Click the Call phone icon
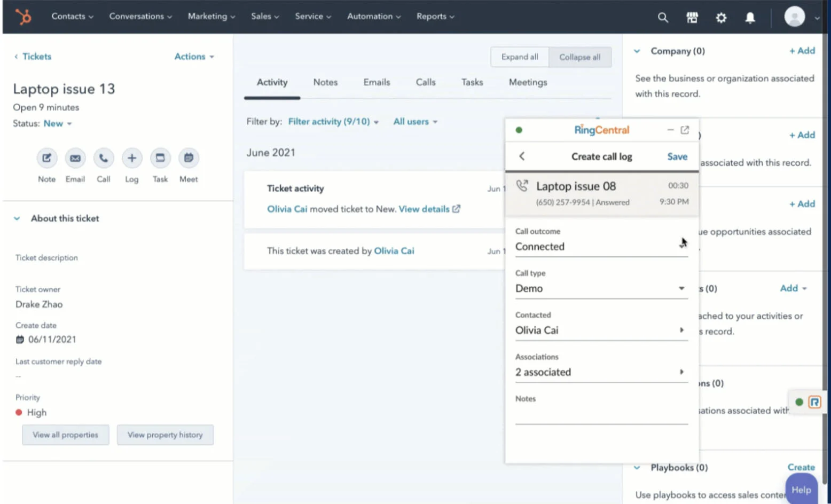This screenshot has height=504, width=831. click(104, 158)
